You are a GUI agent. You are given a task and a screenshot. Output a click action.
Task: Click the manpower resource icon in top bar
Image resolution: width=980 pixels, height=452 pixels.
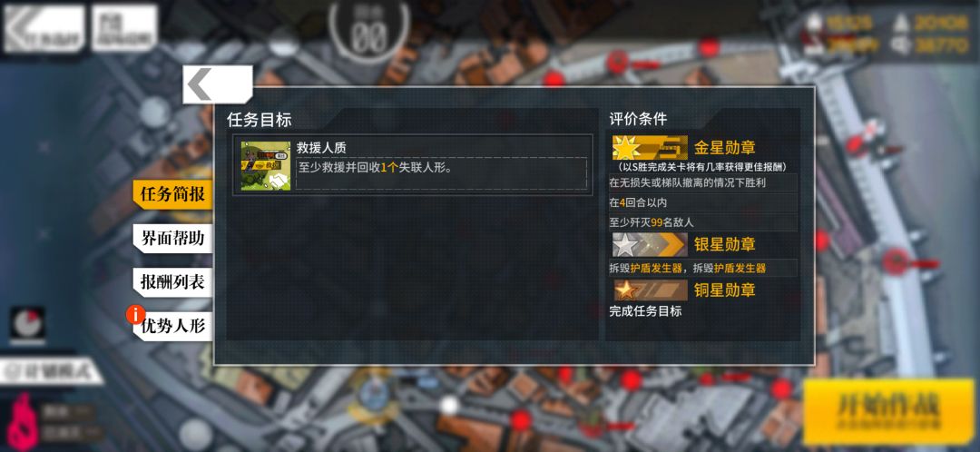813,24
